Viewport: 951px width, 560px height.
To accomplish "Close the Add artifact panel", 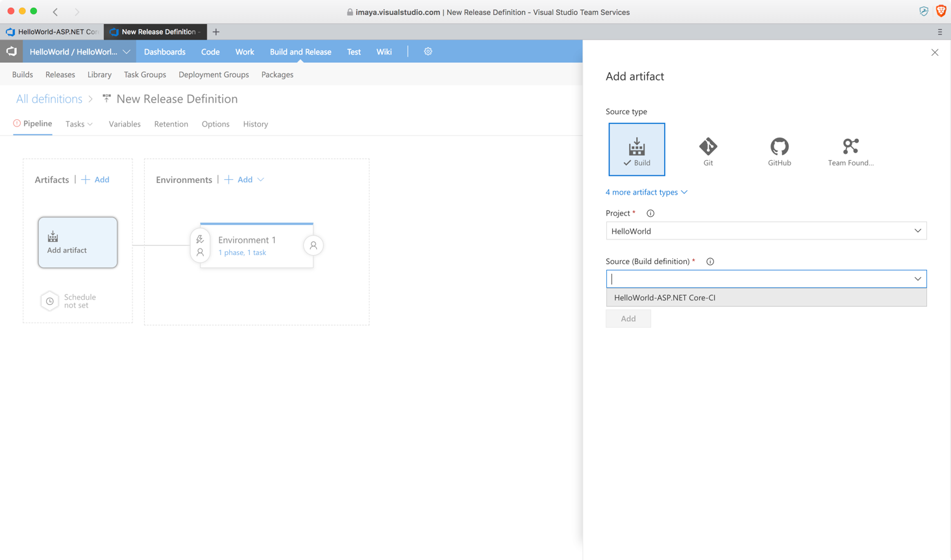I will point(935,53).
